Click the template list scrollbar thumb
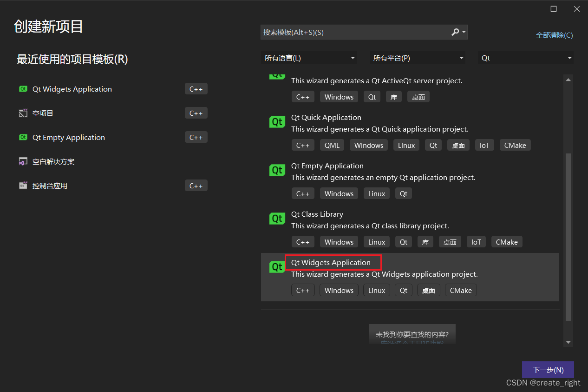 (568, 237)
